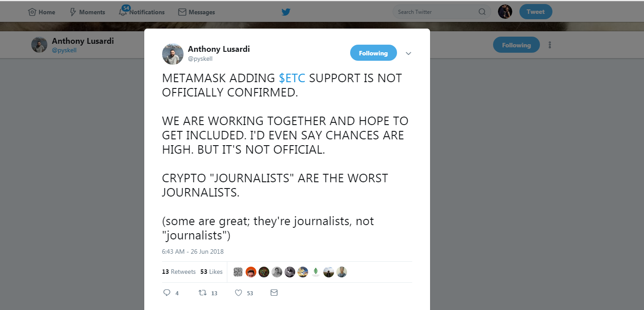The image size is (644, 310).
Task: Toggle Following button in profile bar
Action: coord(516,45)
